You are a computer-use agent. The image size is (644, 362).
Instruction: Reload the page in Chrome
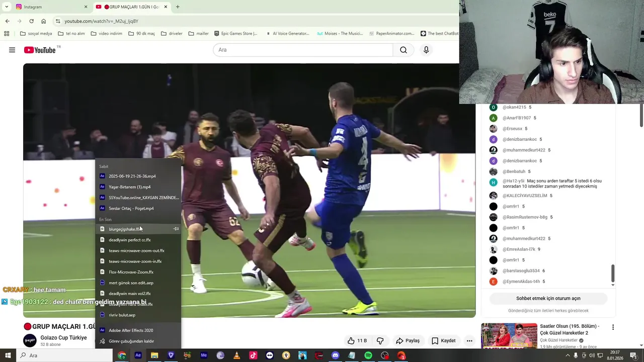[x=31, y=21]
